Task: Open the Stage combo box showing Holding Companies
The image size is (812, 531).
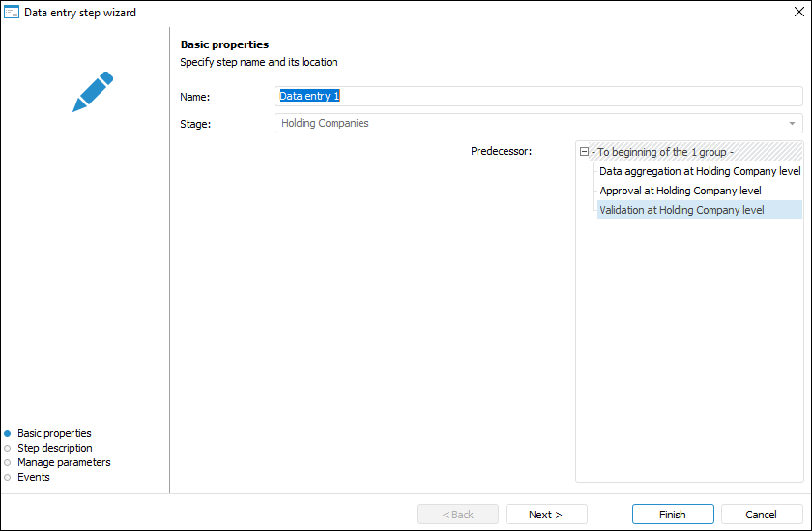Action: [x=532, y=124]
